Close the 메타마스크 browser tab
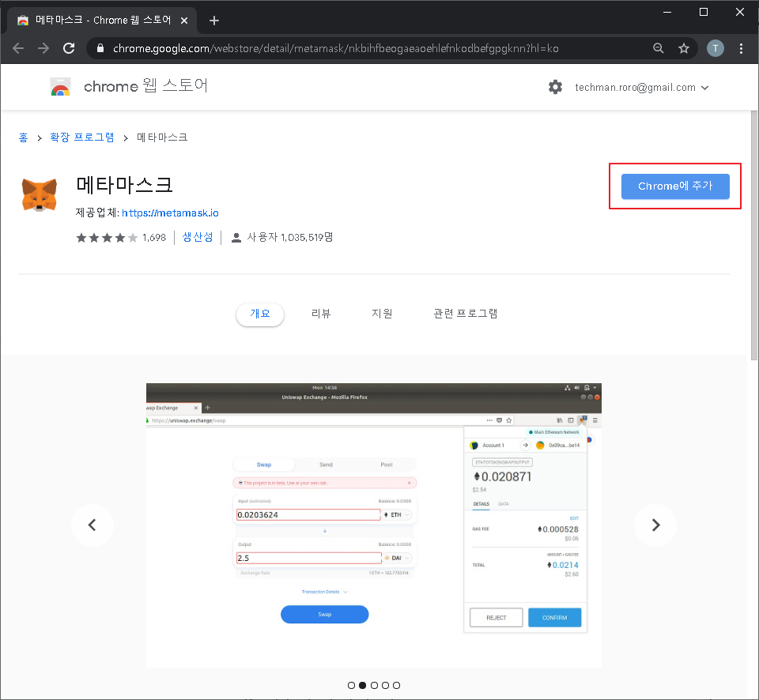Viewport: 759px width, 700px height. [x=184, y=21]
